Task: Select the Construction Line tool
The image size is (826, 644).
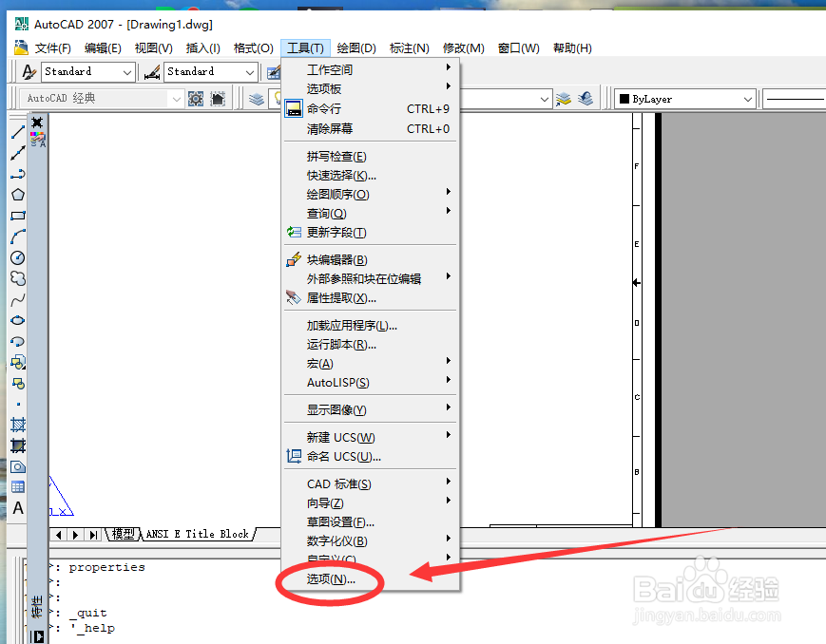Action: coord(18,153)
